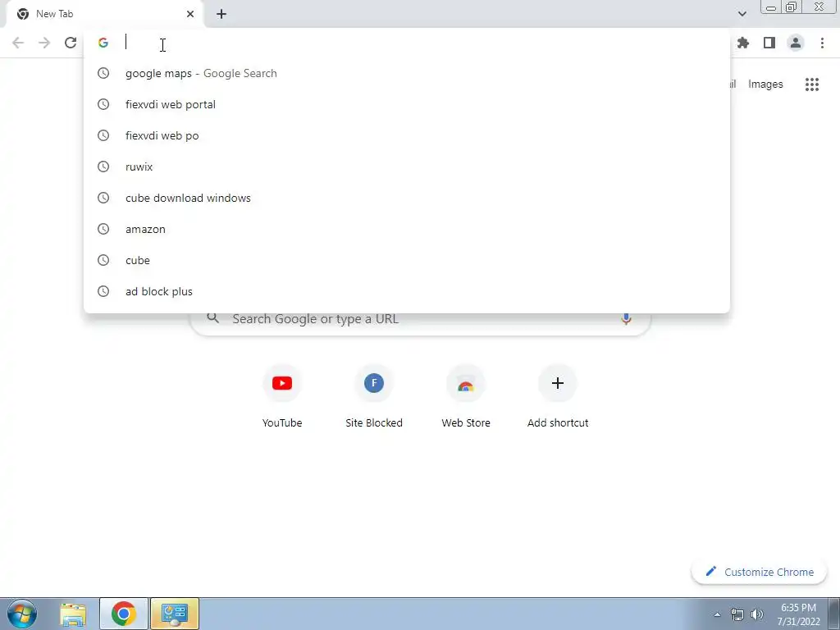Start voice search with microphone icon

pos(626,319)
